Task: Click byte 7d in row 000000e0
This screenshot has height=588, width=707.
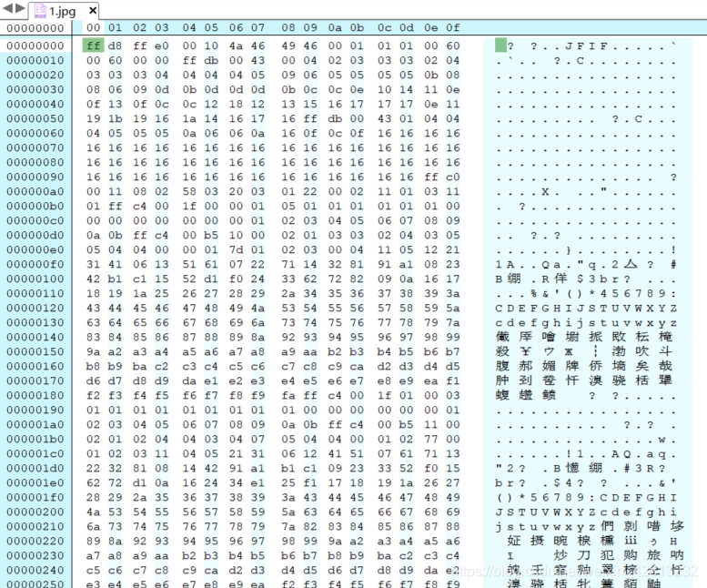Action: tap(236, 249)
